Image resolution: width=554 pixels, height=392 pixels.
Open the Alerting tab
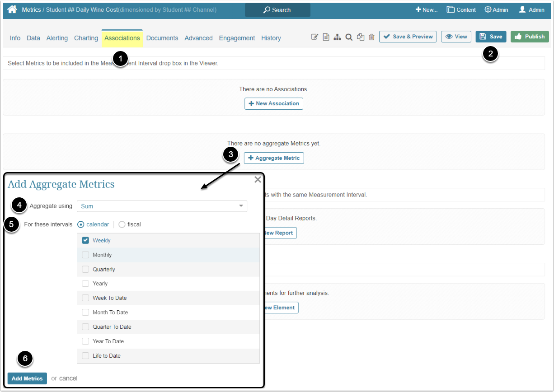(57, 38)
